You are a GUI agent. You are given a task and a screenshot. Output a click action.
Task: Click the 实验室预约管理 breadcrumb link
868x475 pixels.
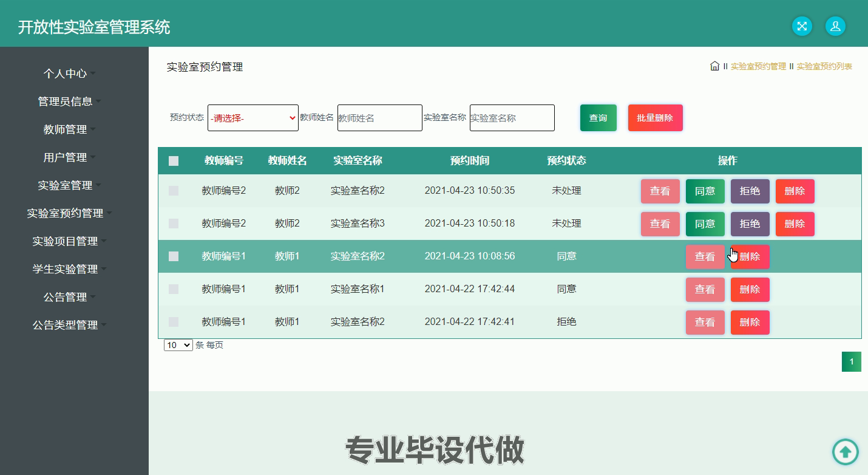(758, 66)
